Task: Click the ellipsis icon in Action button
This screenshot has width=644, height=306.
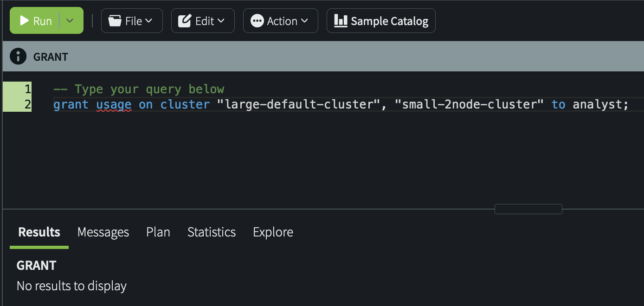Action: pyautogui.click(x=257, y=21)
